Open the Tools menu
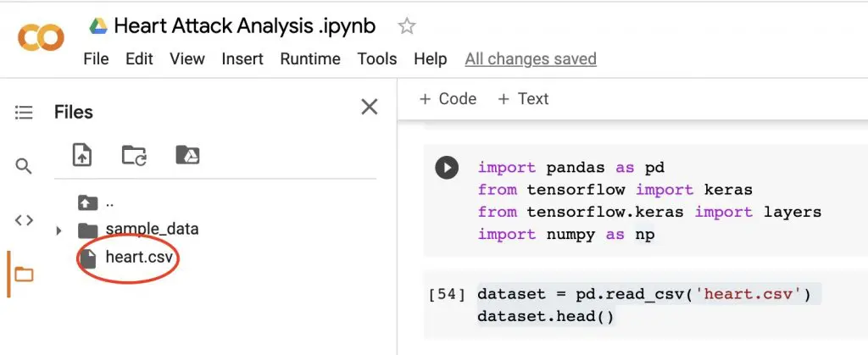Viewport: 868px width, 355px height. click(x=377, y=58)
